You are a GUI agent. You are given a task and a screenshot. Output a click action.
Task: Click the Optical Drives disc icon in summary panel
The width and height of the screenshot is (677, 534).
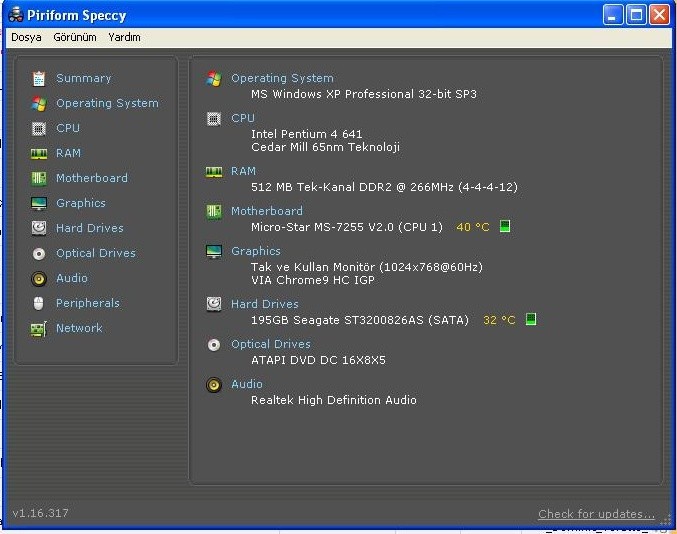pos(214,344)
